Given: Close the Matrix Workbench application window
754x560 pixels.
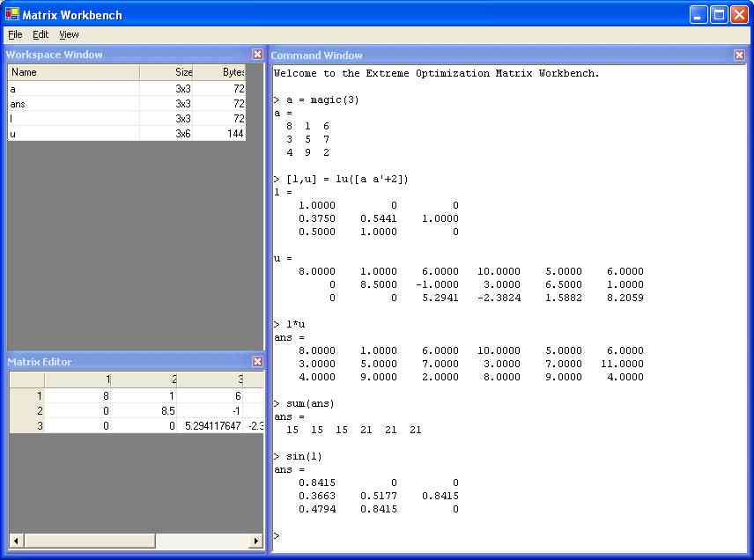Looking at the screenshot, I should coord(739,15).
